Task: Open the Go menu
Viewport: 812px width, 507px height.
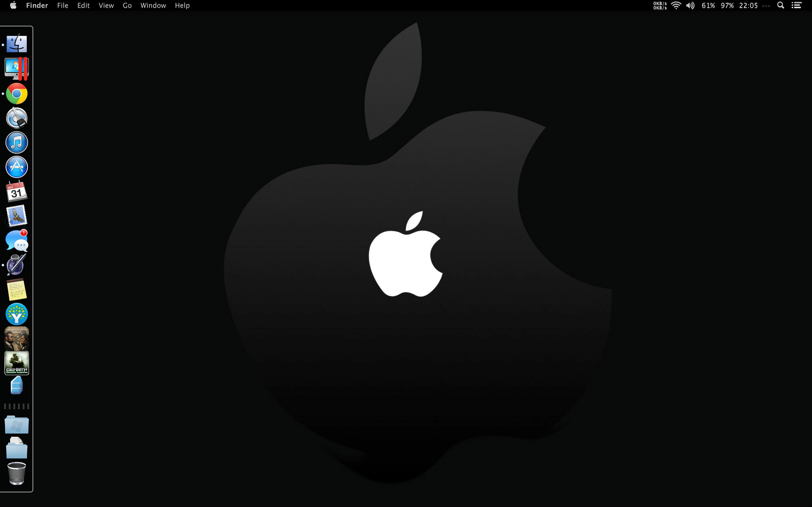Action: tap(127, 5)
